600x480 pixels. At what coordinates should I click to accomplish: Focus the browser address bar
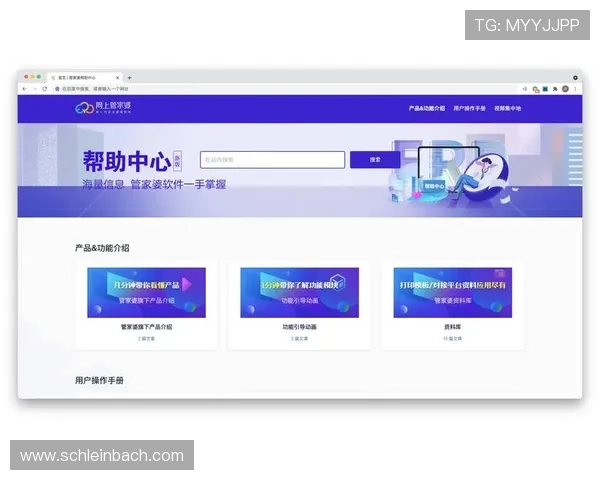287,89
